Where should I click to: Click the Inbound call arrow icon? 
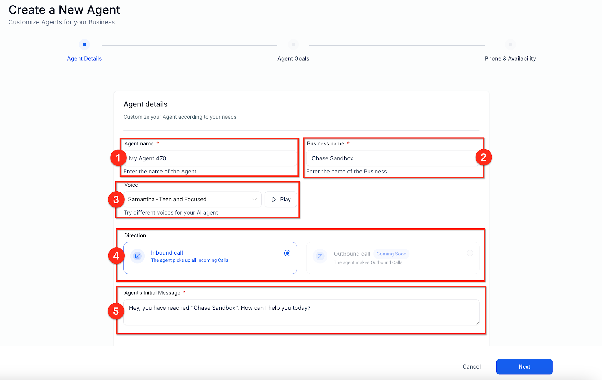(x=137, y=256)
